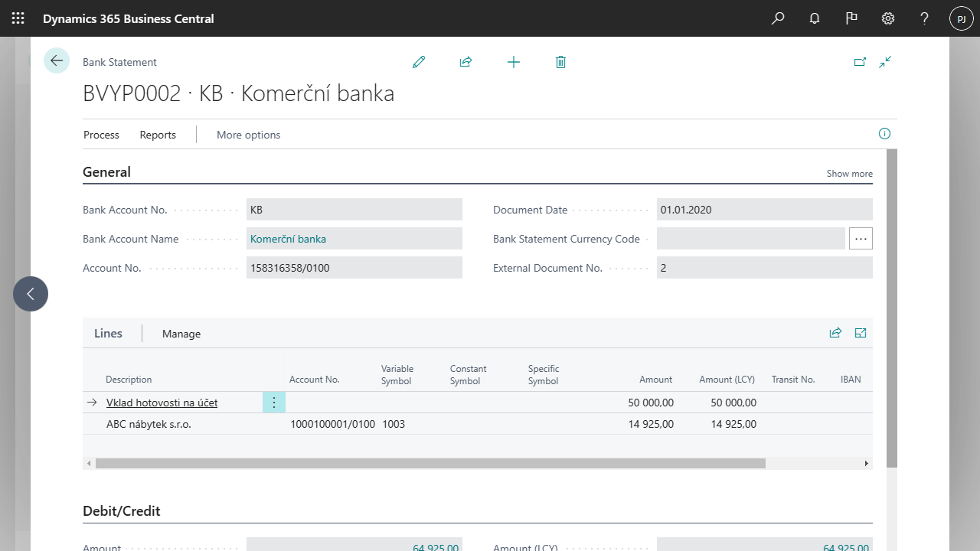Screen dimensions: 980x551
Task: Click the search magnifier icon
Action: pos(778,18)
